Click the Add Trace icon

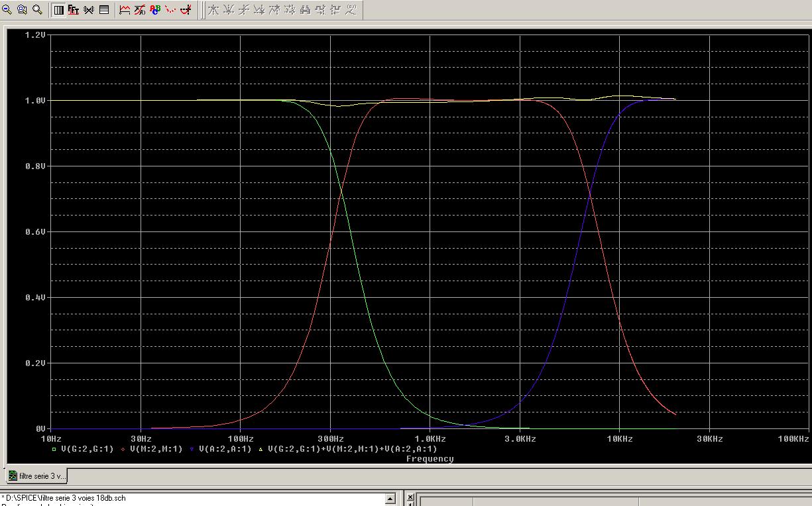(125, 10)
